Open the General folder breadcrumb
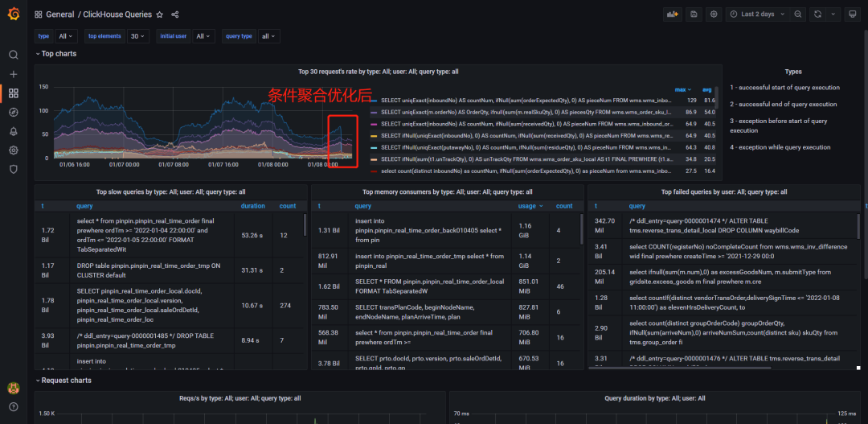 [x=59, y=14]
